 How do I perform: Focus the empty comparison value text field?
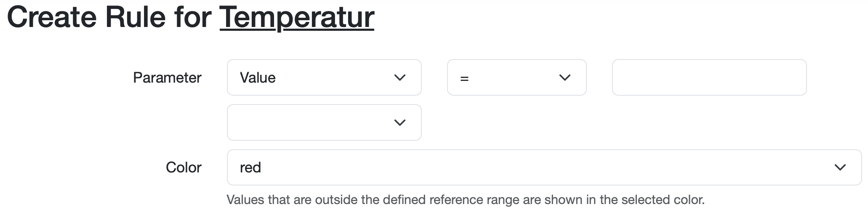click(x=709, y=78)
